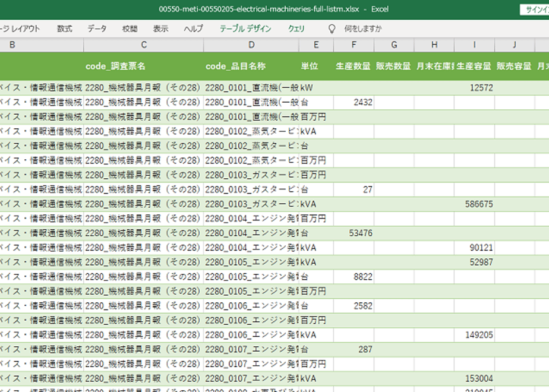Select the cell with value 12572

click(x=474, y=88)
